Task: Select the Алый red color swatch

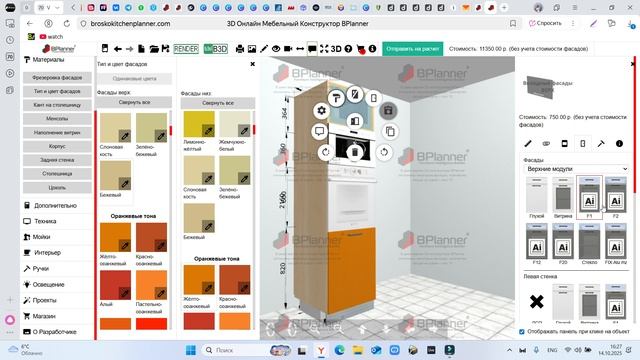Action: pyautogui.click(x=116, y=285)
